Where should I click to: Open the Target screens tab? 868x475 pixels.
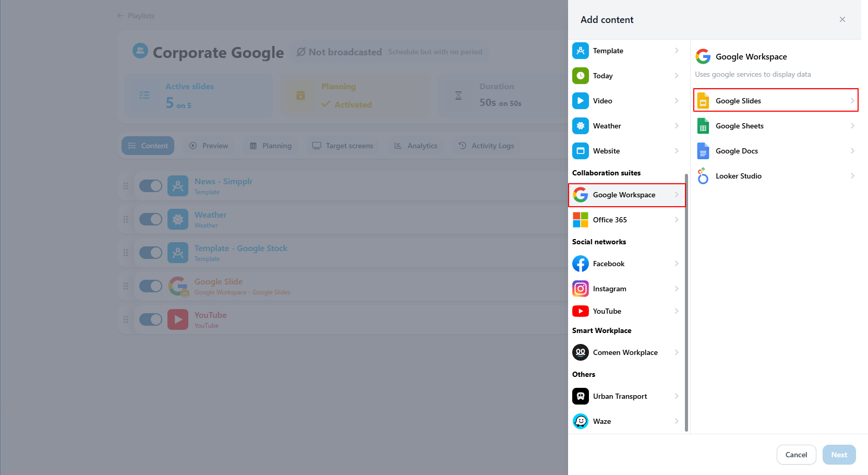[x=343, y=146]
